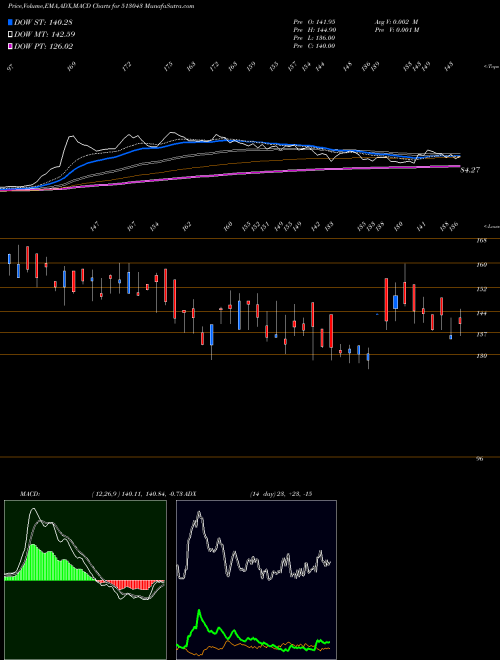Select the 'DOW ST: 140.28' legend label

[x=43, y=22]
